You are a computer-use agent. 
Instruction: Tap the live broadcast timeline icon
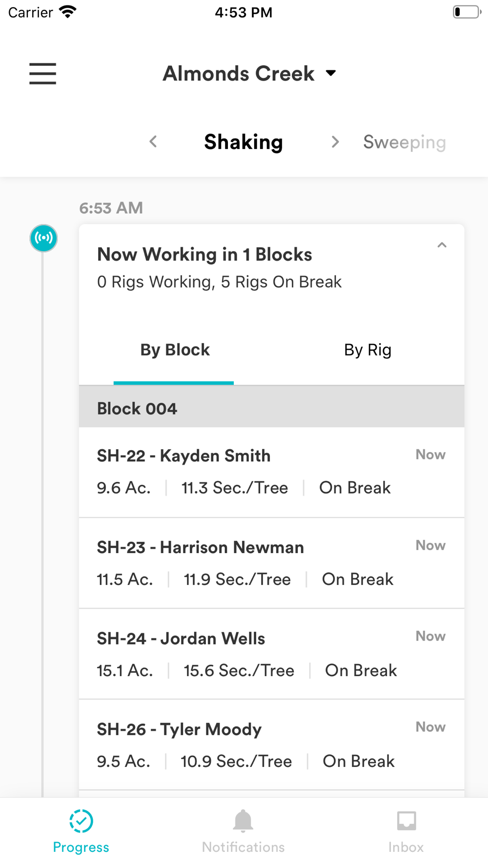click(44, 238)
